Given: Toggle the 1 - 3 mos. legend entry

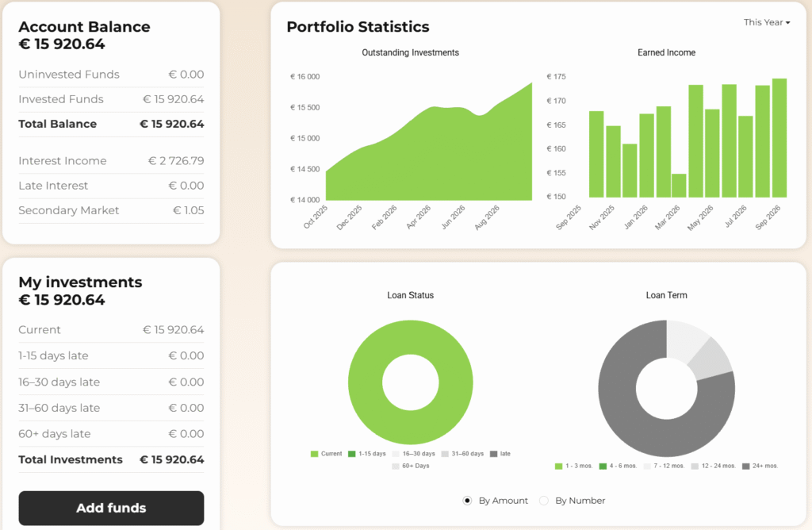Looking at the screenshot, I should tap(574, 467).
